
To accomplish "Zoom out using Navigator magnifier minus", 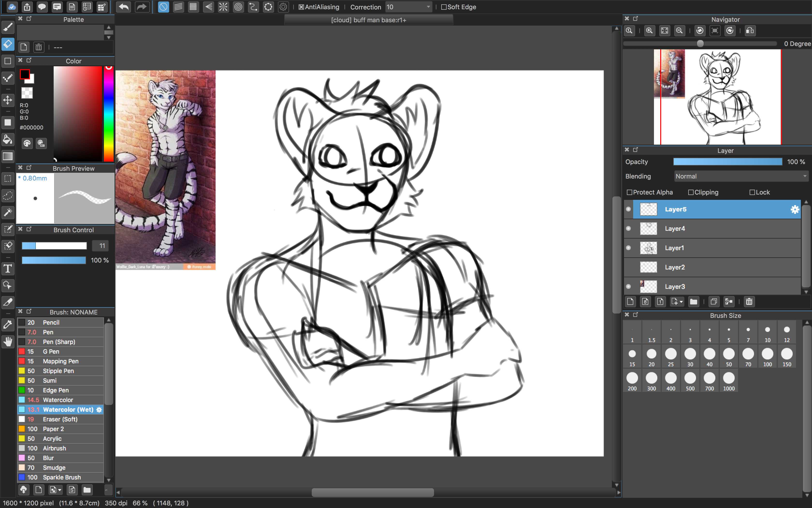I will pyautogui.click(x=680, y=30).
